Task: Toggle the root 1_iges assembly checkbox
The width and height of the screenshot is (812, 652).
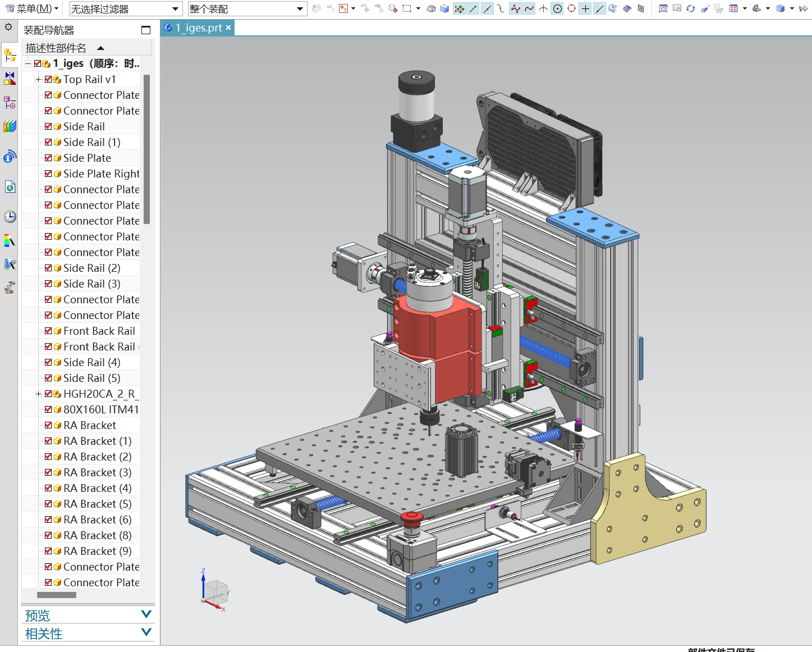Action: point(38,63)
